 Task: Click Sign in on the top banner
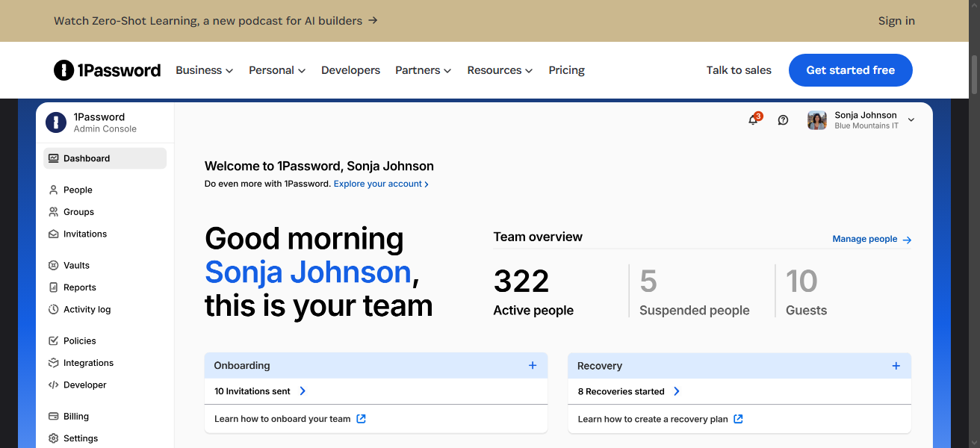(896, 21)
